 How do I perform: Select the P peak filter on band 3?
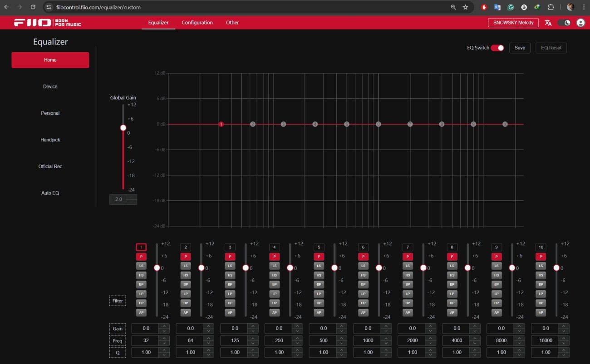pyautogui.click(x=230, y=257)
